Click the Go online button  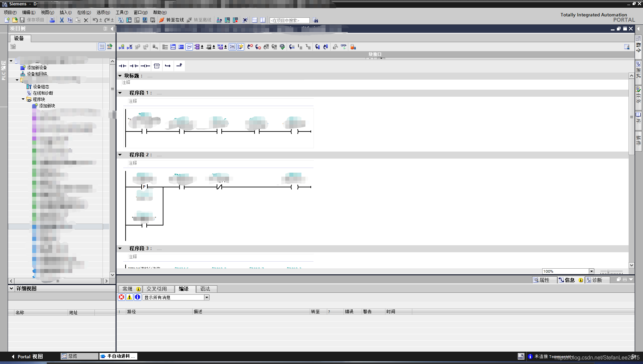171,20
